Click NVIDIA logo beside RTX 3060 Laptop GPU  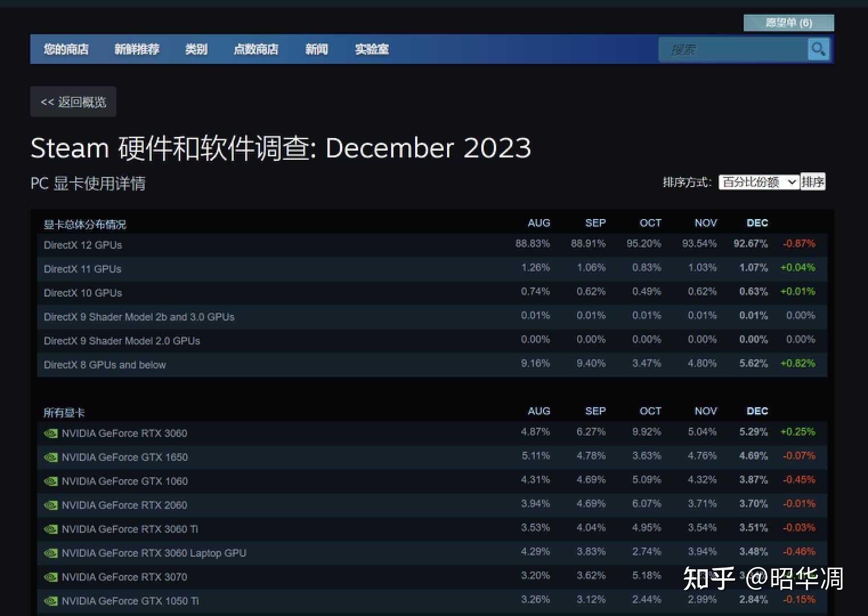point(51,553)
